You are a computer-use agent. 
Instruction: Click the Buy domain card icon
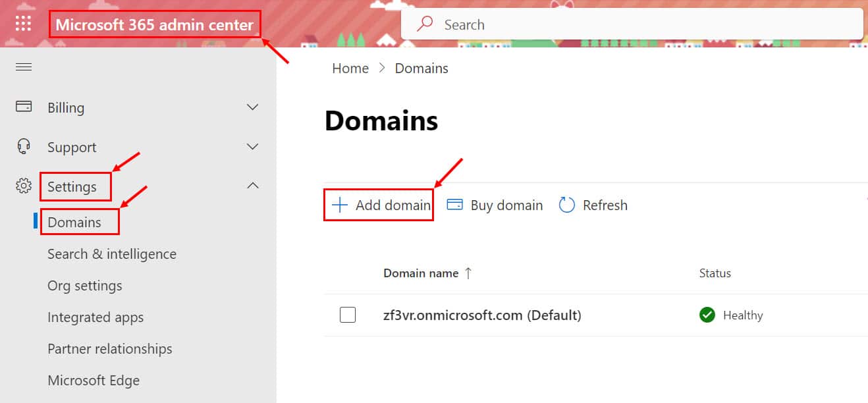[x=454, y=205]
